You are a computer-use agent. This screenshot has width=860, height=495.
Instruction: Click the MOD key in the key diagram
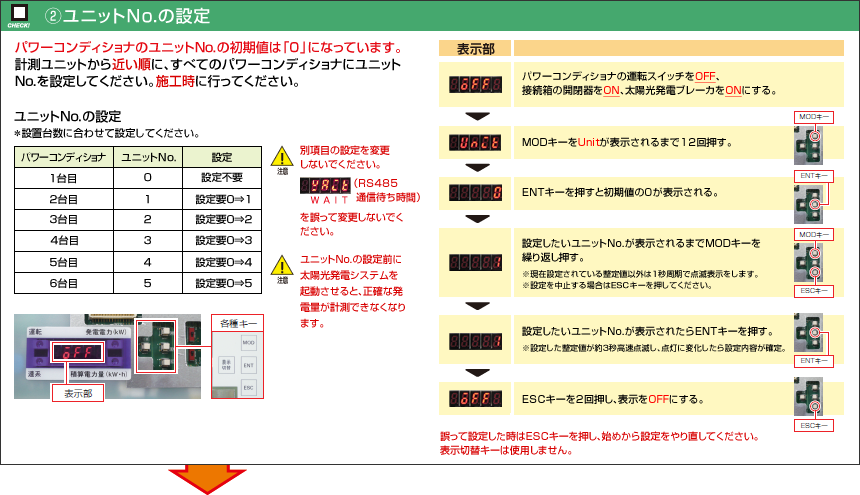pyautogui.click(x=248, y=343)
